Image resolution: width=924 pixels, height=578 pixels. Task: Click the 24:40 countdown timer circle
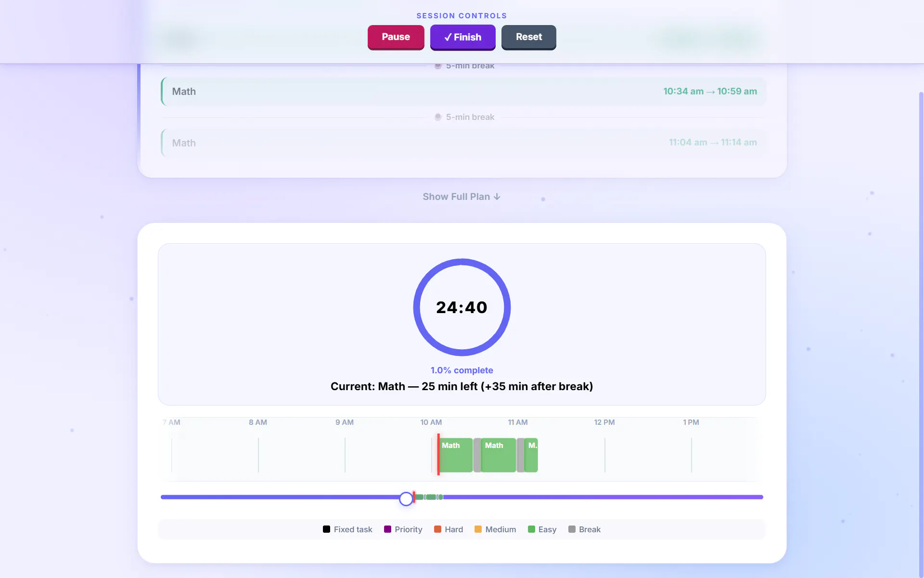tap(462, 307)
